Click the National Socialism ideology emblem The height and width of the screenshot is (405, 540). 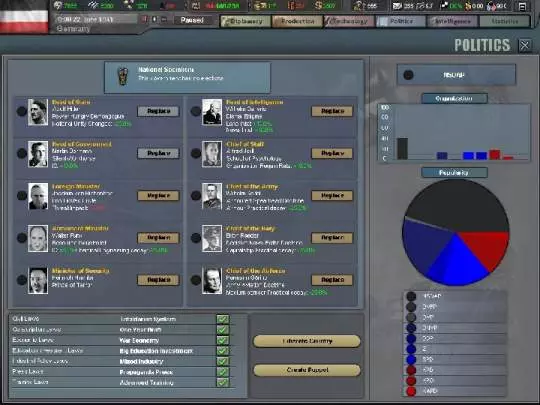click(123, 76)
